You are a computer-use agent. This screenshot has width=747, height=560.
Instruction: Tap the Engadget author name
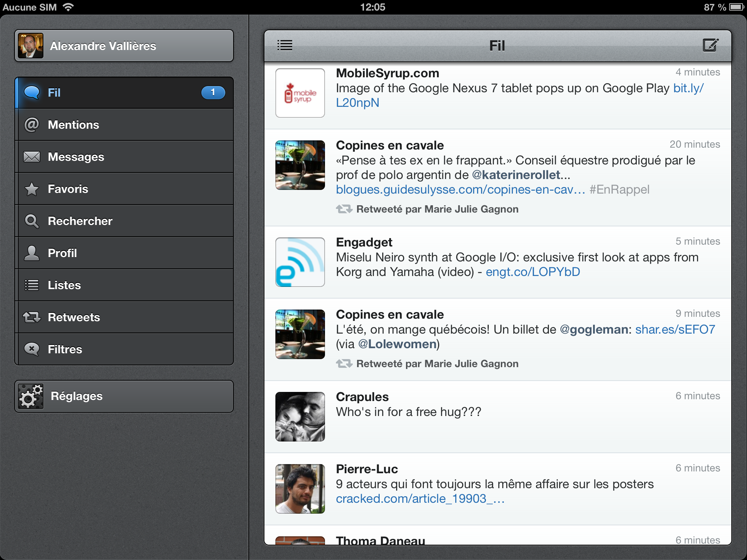(x=364, y=242)
